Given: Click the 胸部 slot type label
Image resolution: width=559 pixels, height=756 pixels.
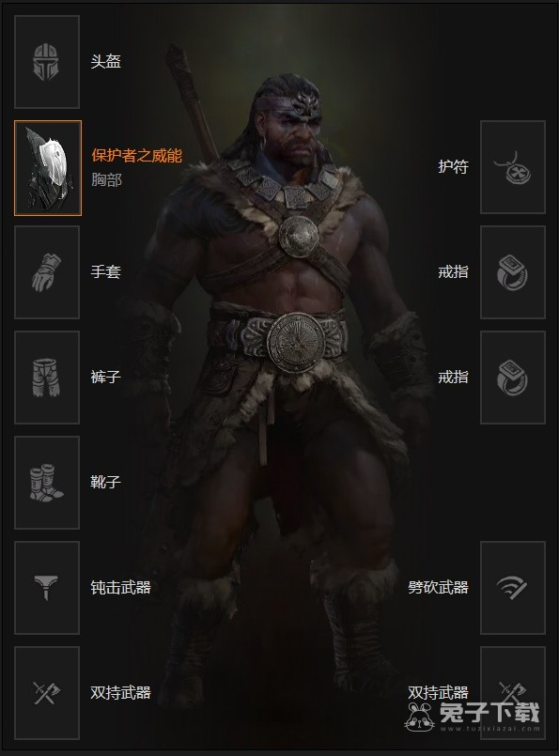Looking at the screenshot, I should [x=106, y=179].
